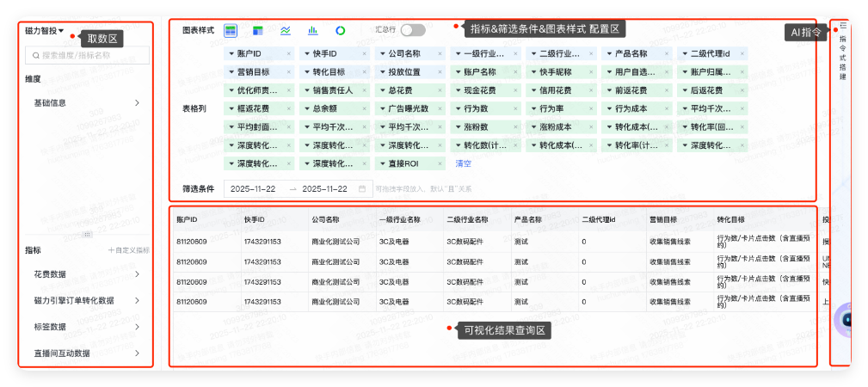Remove the 直接ROI metric tag
This screenshot has width=868, height=387.
440,164
